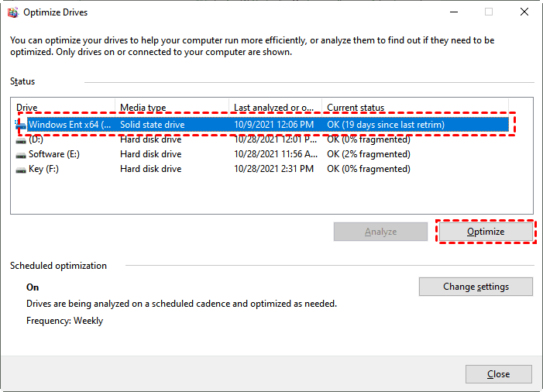Open Change settings for scheduled optimization
This screenshot has width=543, height=392.
point(476,287)
